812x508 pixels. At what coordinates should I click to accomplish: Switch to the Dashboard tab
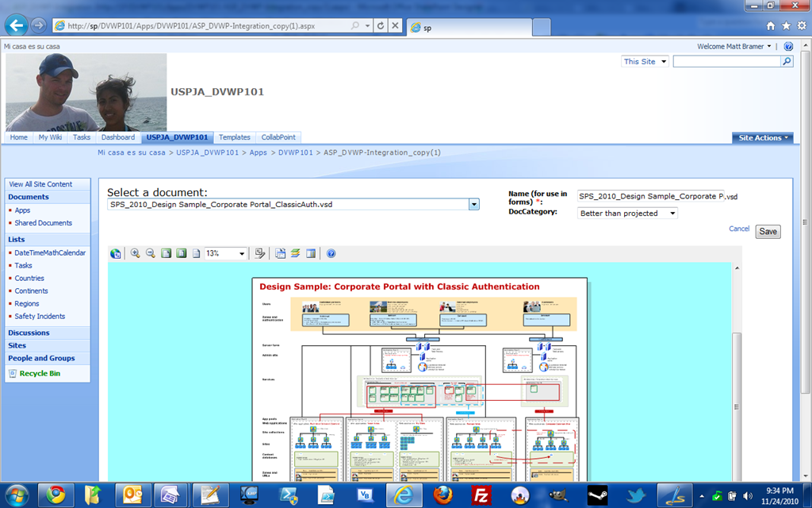118,137
